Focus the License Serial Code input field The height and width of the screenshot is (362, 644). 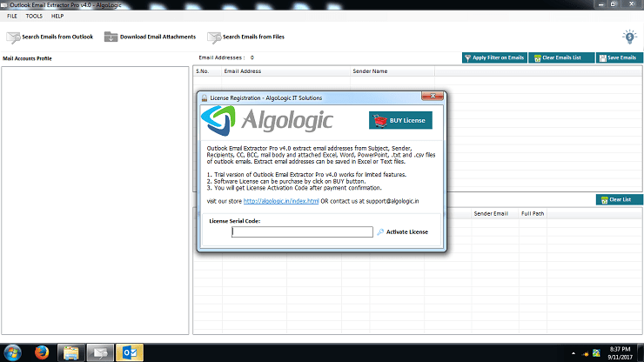coord(302,232)
